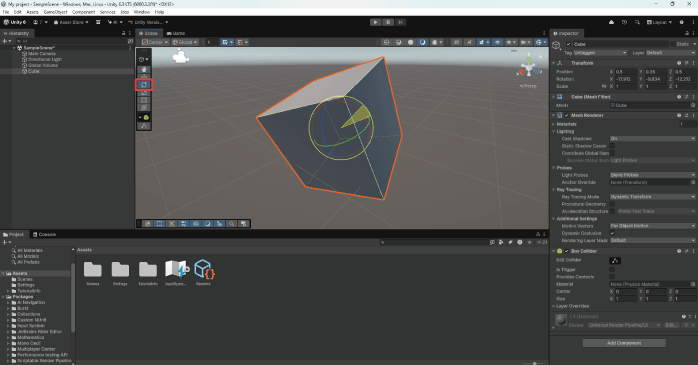Click the Rotation Y field
Image resolution: width=698 pixels, height=365 pixels.
pos(655,79)
